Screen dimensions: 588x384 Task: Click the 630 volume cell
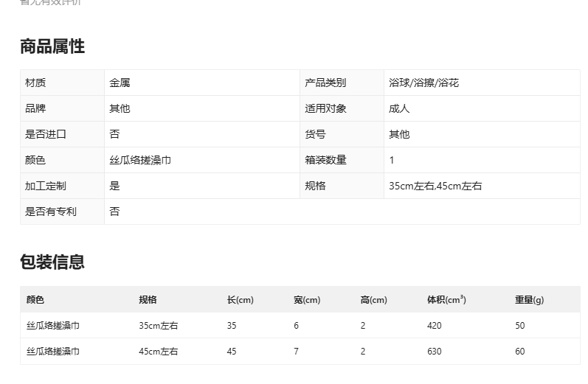point(434,352)
